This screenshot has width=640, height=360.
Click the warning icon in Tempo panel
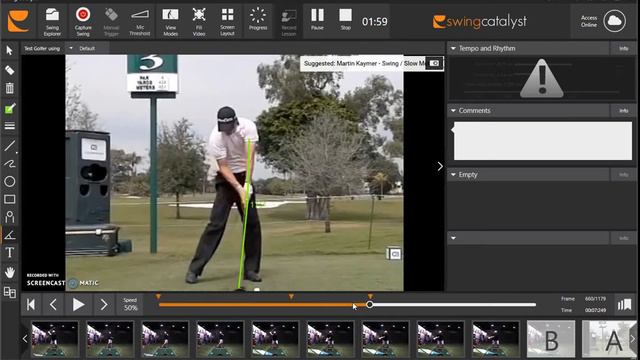pos(542,78)
